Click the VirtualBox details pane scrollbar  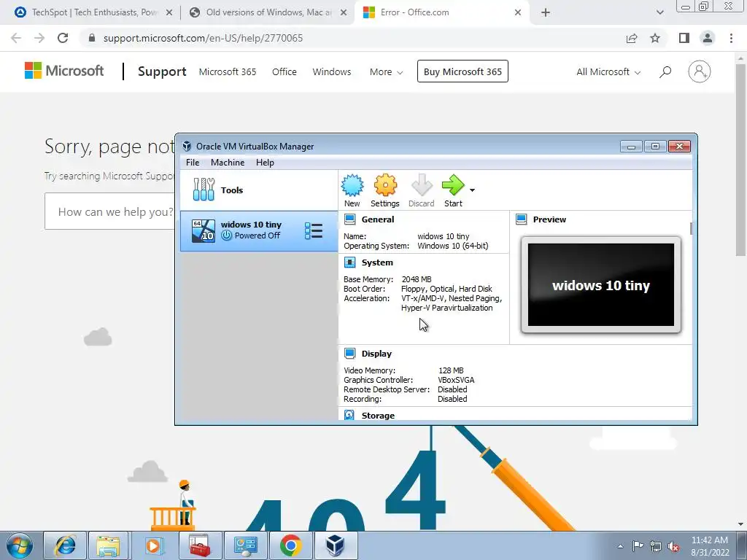point(692,228)
